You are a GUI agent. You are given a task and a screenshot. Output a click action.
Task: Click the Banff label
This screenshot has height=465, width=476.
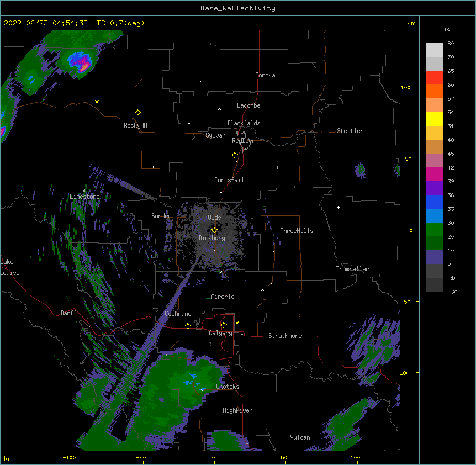coord(68,313)
